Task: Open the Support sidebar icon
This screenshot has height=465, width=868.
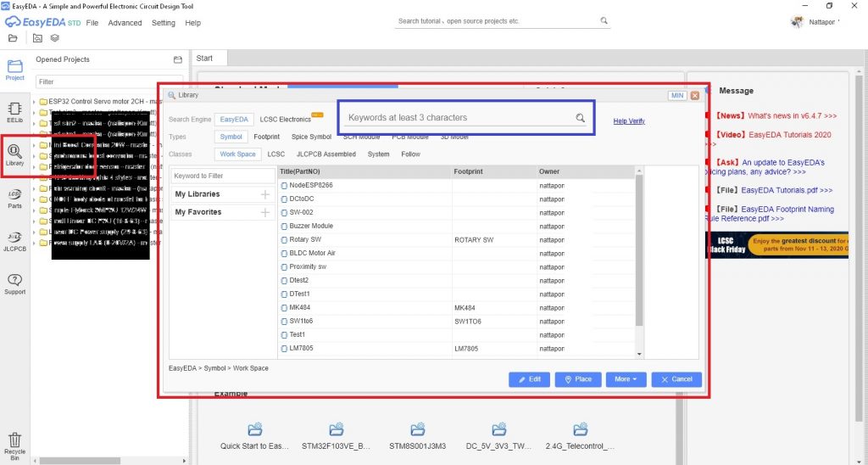Action: [x=15, y=284]
